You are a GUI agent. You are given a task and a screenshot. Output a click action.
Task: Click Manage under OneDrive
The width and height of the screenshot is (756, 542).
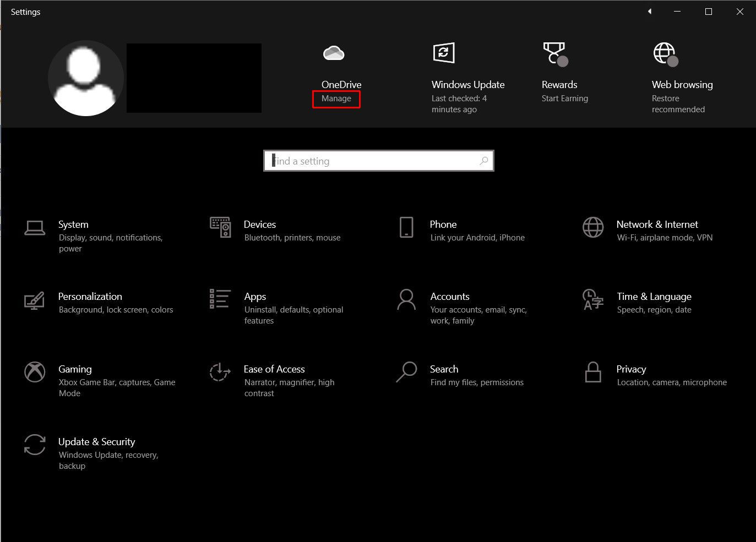click(336, 98)
